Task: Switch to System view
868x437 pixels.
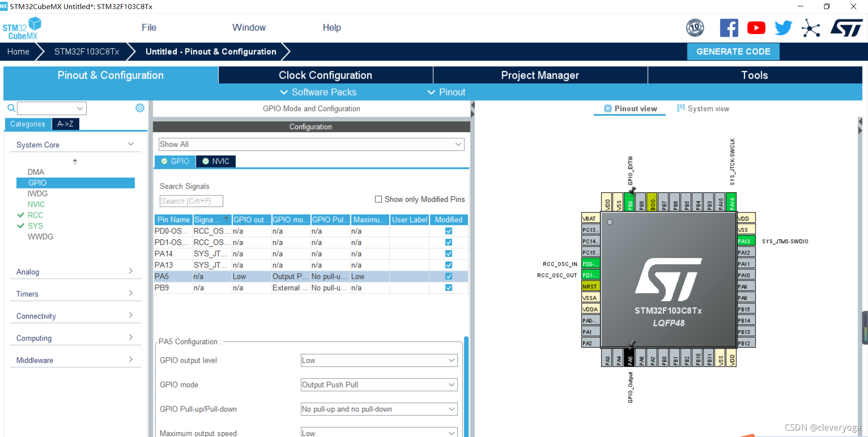Action: point(703,108)
